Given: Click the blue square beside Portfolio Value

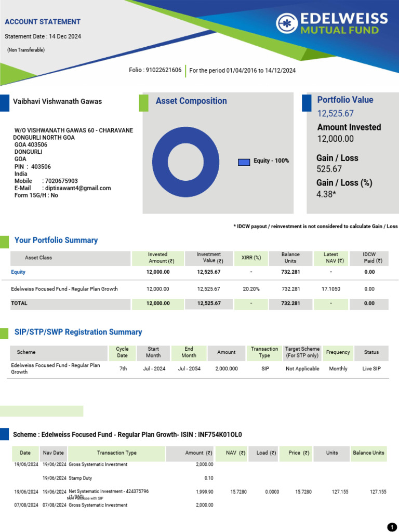Looking at the screenshot, I should (307, 103).
